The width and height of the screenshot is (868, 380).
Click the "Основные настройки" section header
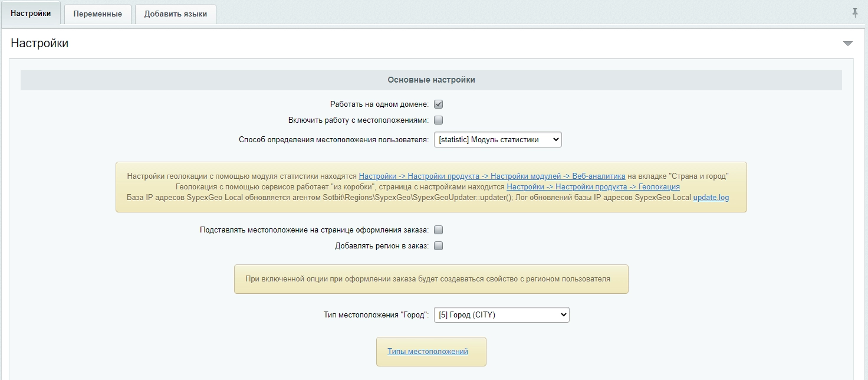431,80
